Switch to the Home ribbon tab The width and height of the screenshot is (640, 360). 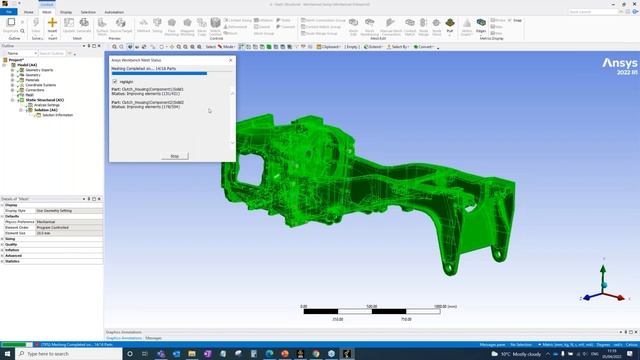click(29, 12)
